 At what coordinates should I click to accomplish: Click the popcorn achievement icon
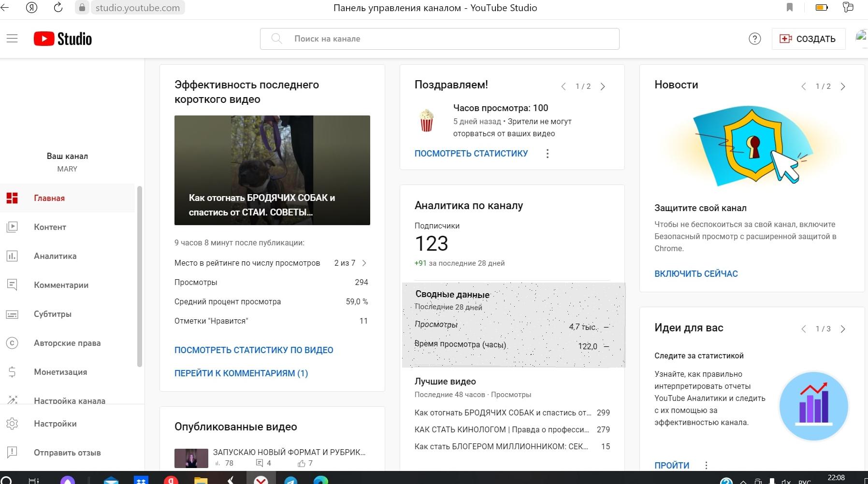[x=426, y=121]
